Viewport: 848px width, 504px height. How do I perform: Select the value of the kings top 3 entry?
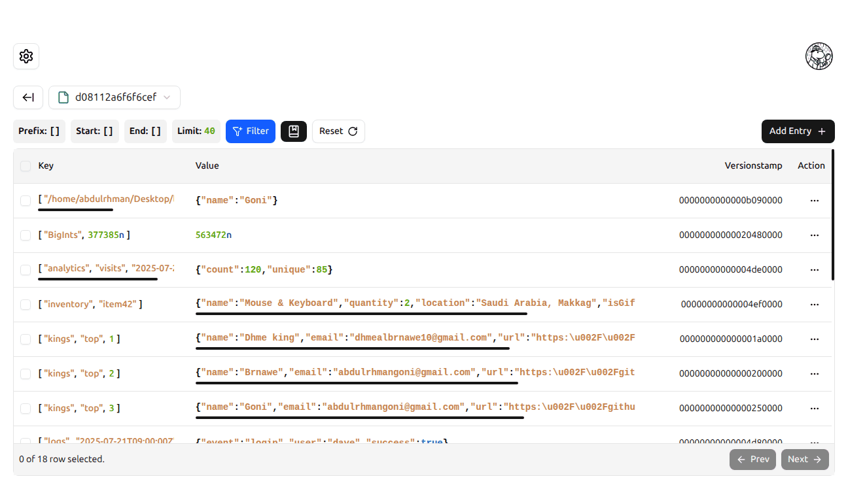tap(415, 406)
